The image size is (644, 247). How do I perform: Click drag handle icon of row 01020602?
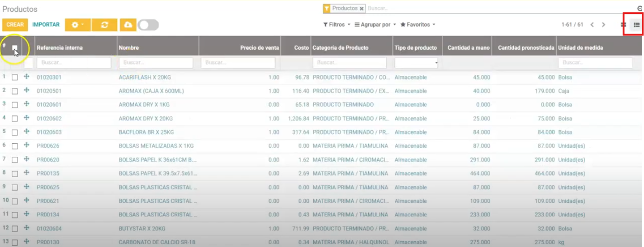pyautogui.click(x=27, y=118)
